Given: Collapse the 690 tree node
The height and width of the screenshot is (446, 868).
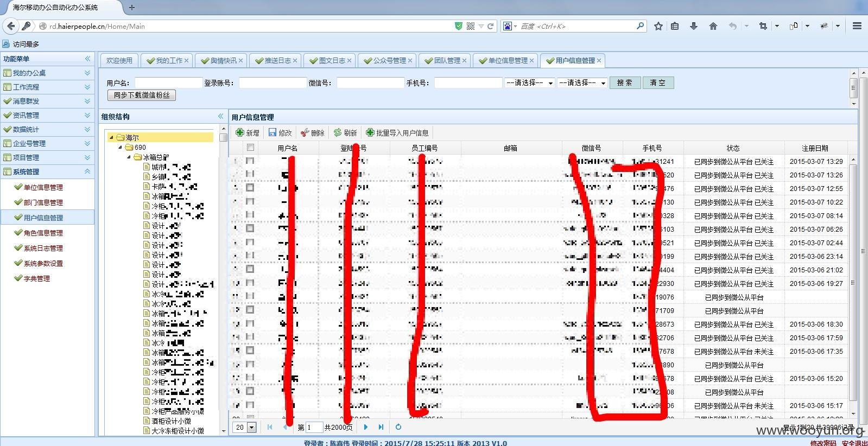Looking at the screenshot, I should coord(121,147).
